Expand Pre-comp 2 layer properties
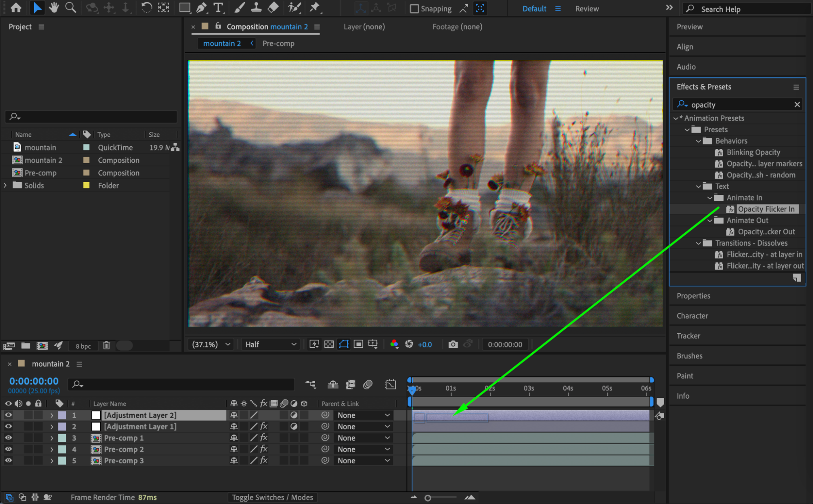 [x=52, y=449]
